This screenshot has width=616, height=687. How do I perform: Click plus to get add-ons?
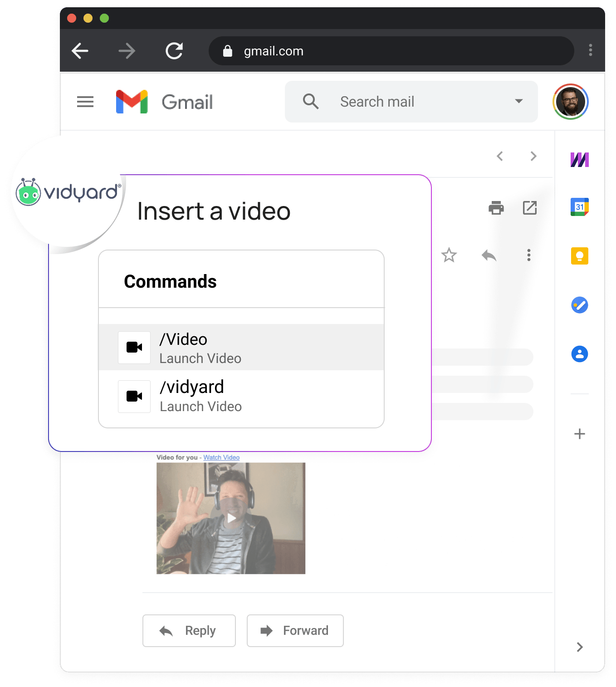[580, 434]
